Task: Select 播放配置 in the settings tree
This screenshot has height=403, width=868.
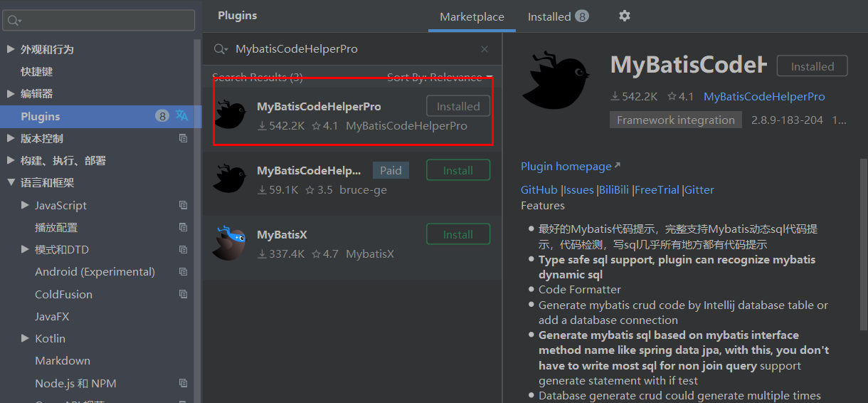Action: coord(56,227)
